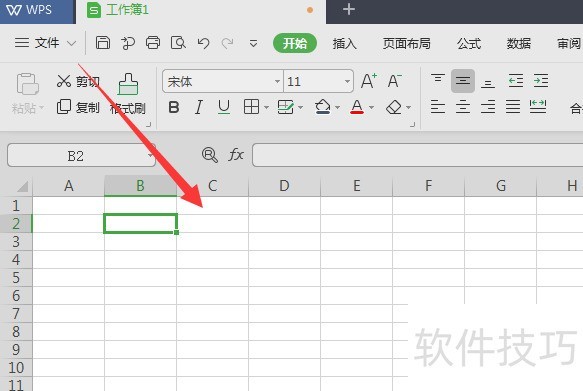The height and width of the screenshot is (391, 583).
Task: Open the font size dropdown showing 11
Action: tap(347, 81)
